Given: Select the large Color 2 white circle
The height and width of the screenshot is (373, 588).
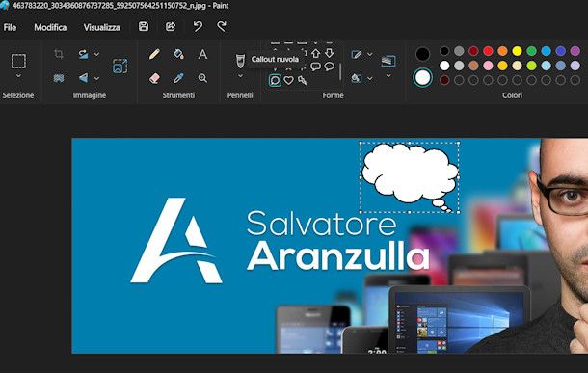Looking at the screenshot, I should click(422, 78).
